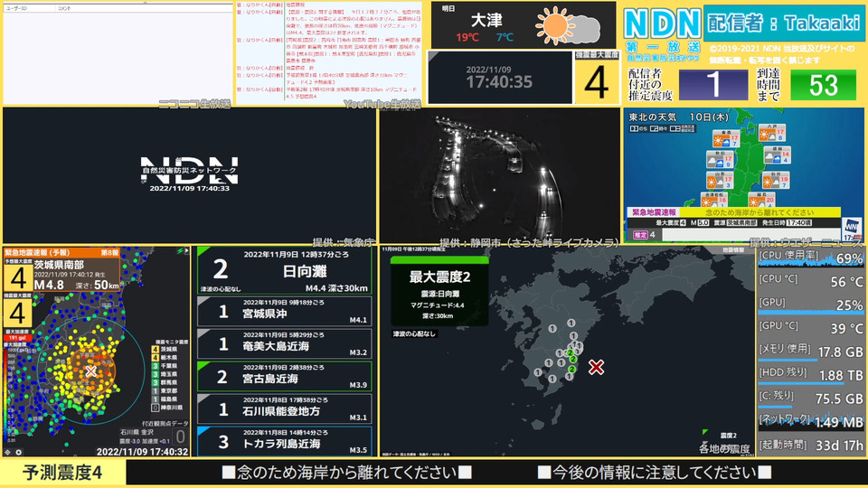The height and width of the screenshot is (488, 868).
Task: Click the green 震度2 flag in the map legend
Action: [x=704, y=432]
